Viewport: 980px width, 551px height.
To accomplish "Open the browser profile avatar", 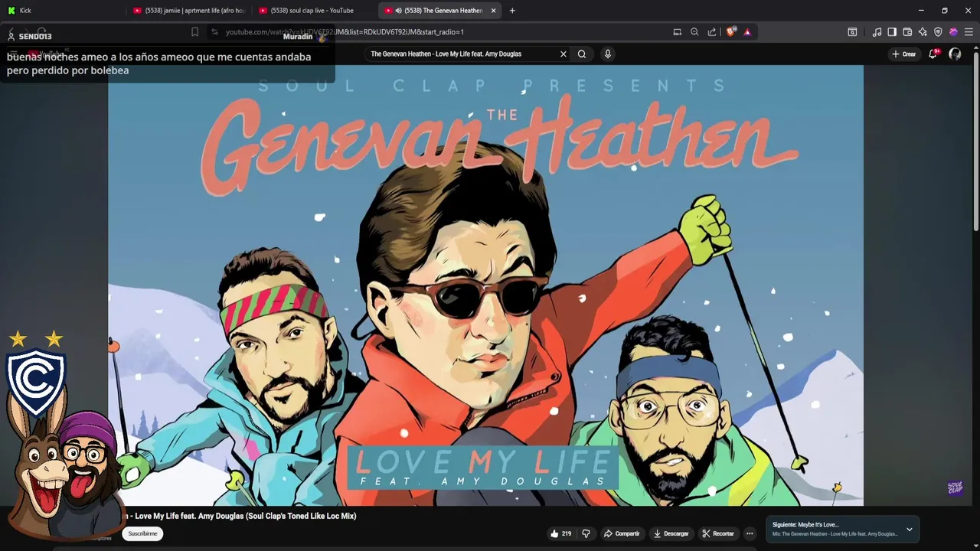I will pos(953,32).
